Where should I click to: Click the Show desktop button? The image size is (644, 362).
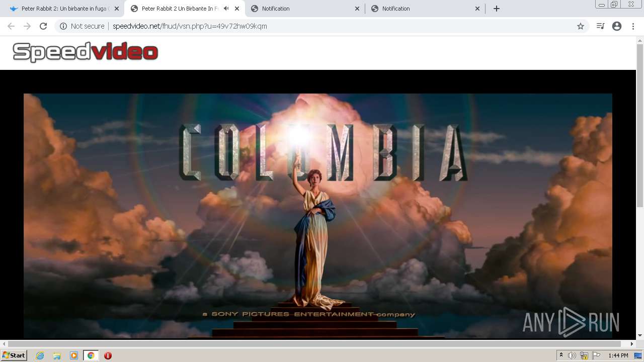pos(639,355)
